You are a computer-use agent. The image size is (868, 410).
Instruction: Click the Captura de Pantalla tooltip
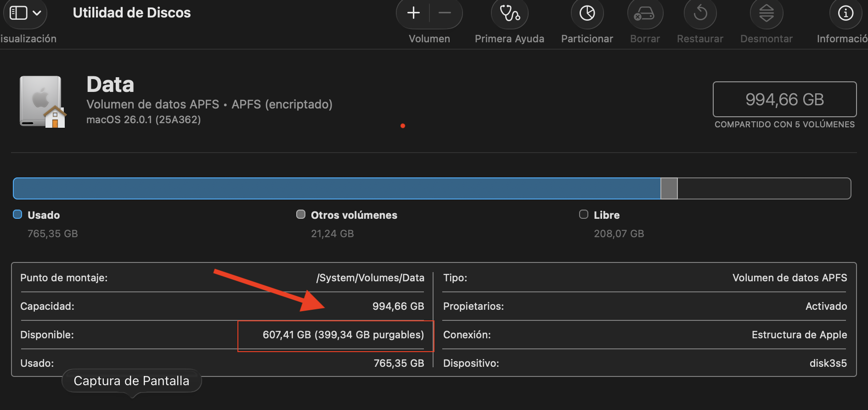point(131,381)
